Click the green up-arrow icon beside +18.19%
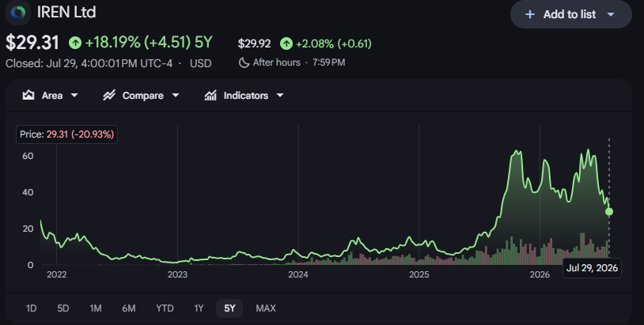Viewport: 644px width, 325px height. 75,42
